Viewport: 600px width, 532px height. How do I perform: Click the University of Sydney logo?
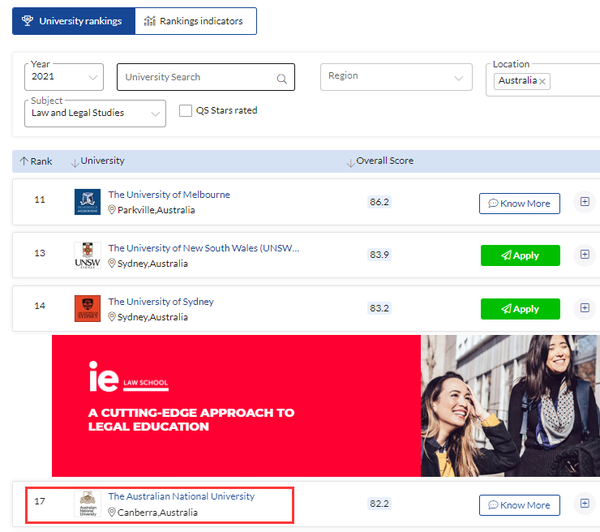coord(88,308)
